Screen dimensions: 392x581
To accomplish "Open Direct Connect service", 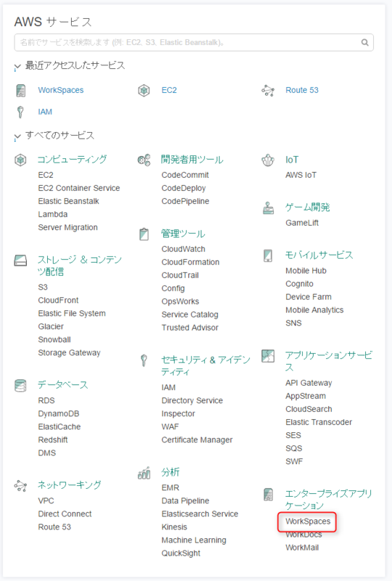I will tap(65, 514).
